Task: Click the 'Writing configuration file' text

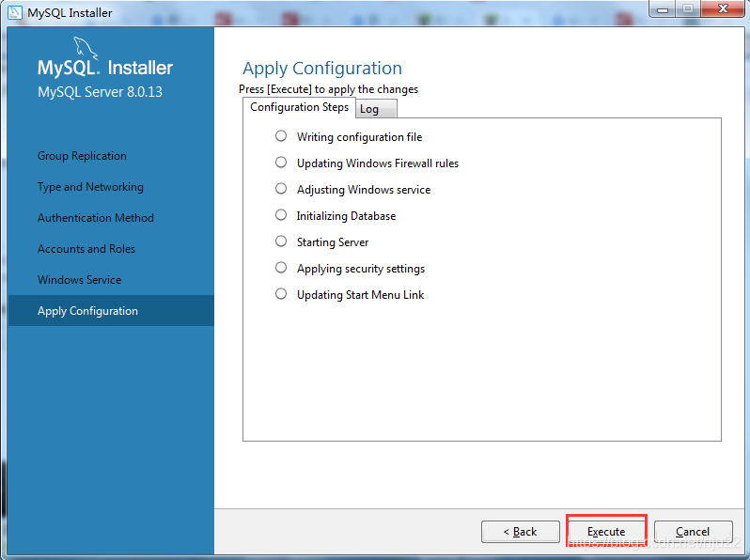Action: click(360, 137)
